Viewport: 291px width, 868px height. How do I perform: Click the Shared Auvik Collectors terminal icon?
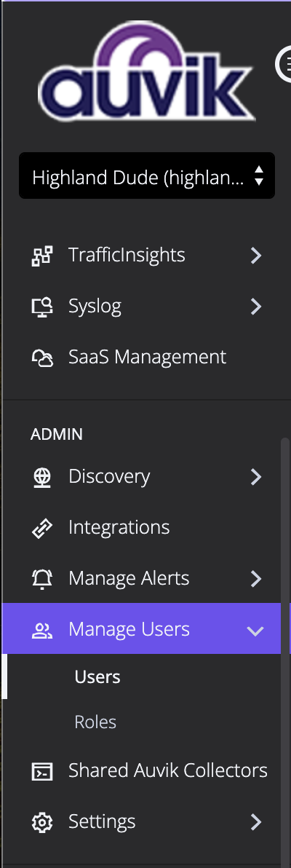pyautogui.click(x=42, y=770)
